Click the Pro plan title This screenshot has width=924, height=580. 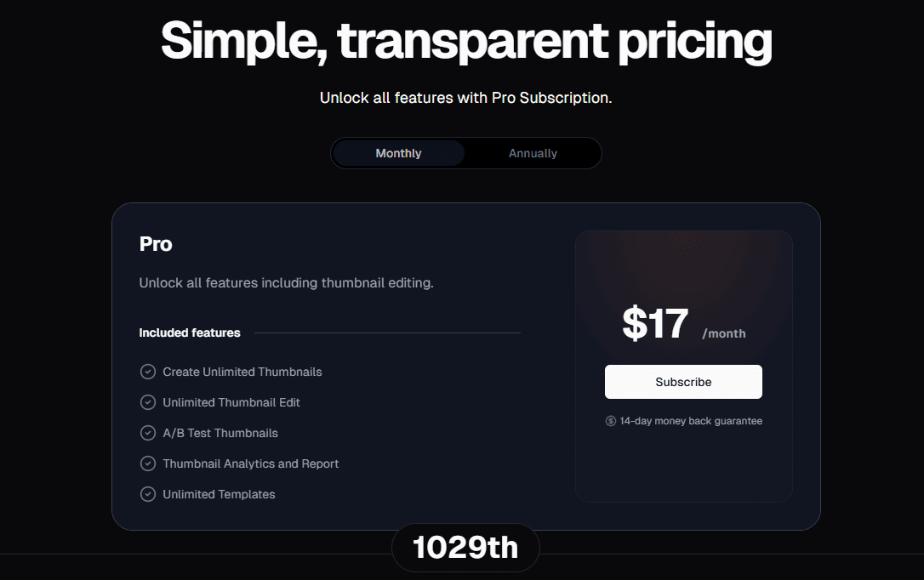coord(156,244)
